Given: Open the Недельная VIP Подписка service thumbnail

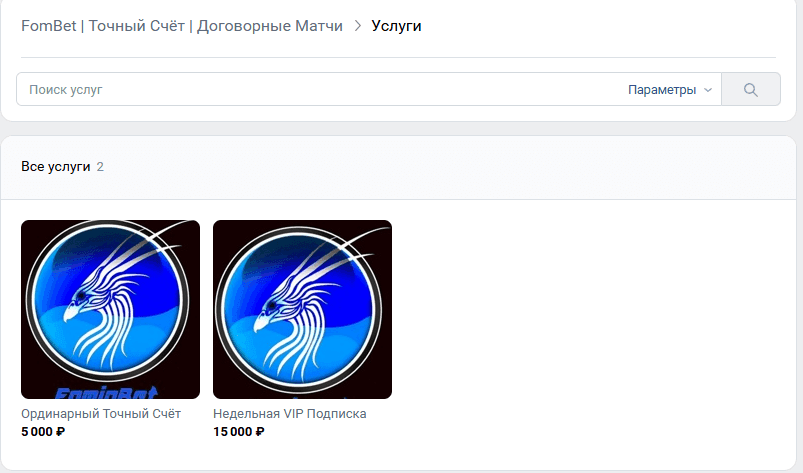Looking at the screenshot, I should click(x=303, y=309).
